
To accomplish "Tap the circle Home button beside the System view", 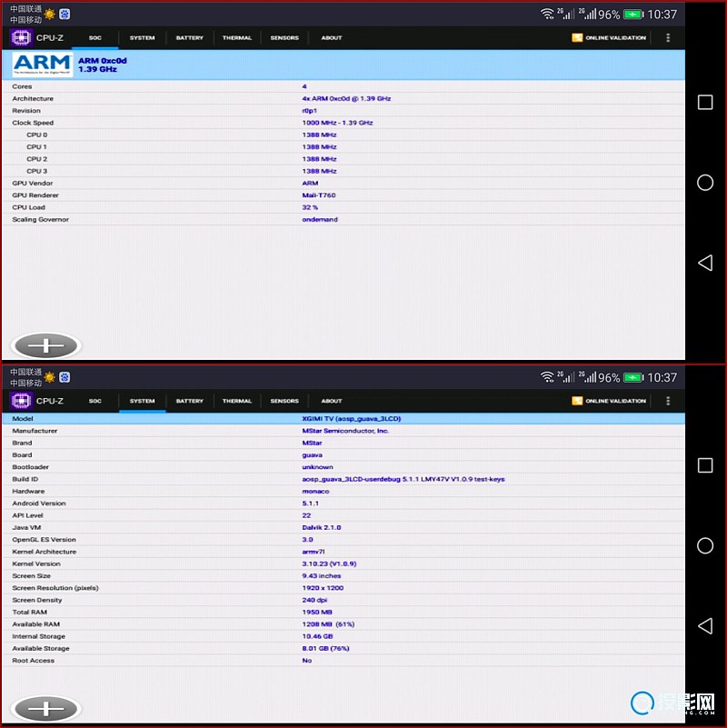I will [705, 545].
